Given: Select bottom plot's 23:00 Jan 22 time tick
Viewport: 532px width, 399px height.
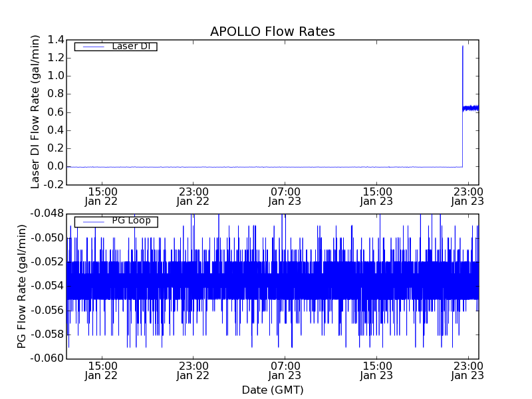Looking at the screenshot, I should point(193,370).
